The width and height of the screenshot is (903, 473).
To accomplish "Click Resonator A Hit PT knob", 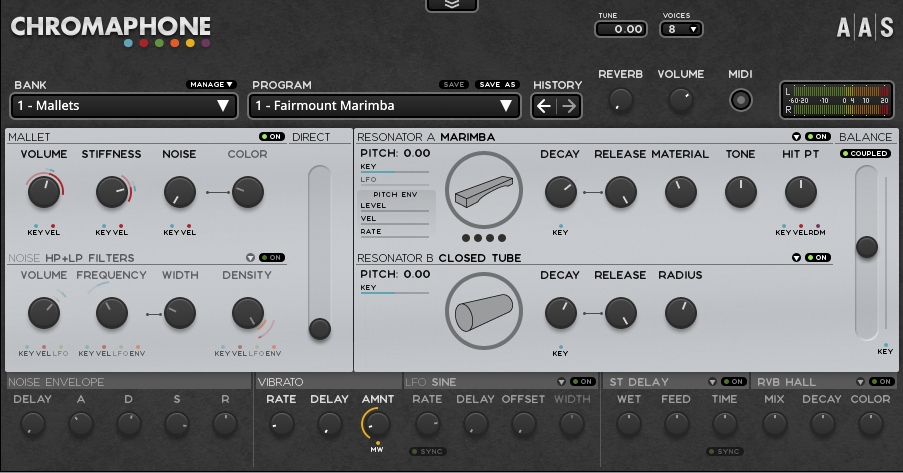I will tap(800, 192).
